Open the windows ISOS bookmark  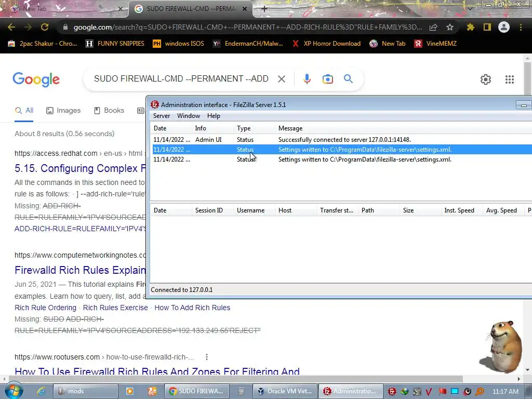click(x=179, y=44)
